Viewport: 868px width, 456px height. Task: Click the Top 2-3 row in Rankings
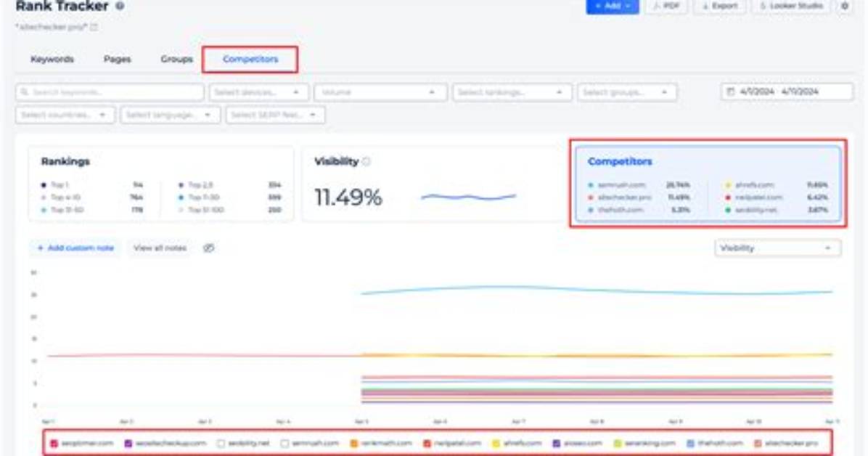[x=230, y=185]
